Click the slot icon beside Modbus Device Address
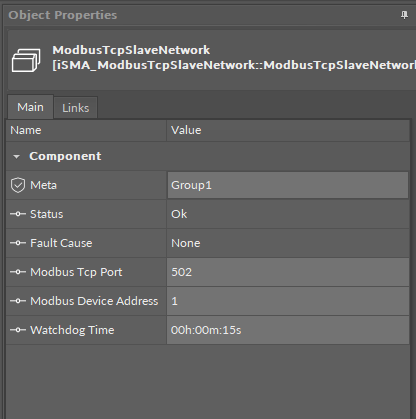This screenshot has height=419, width=416. 18,301
